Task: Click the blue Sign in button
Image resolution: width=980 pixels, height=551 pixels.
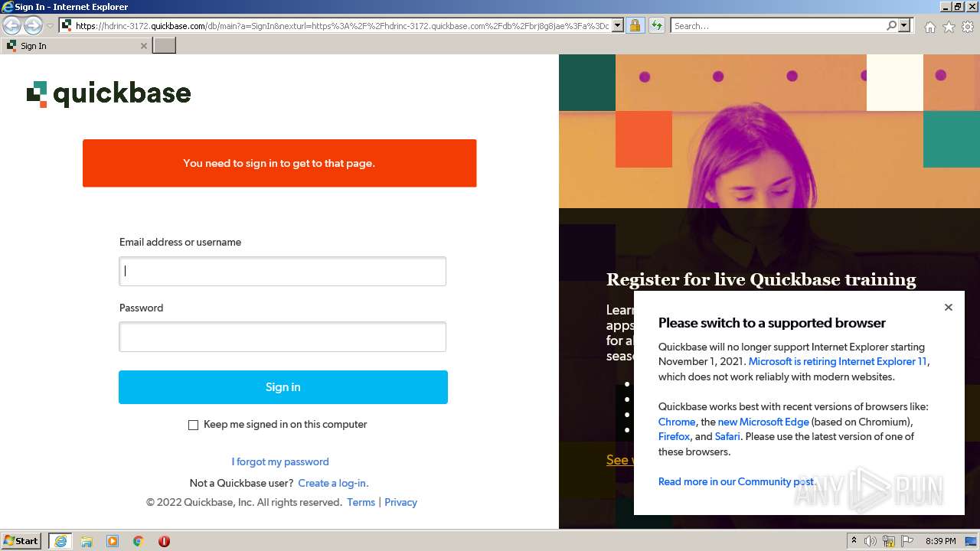Action: [x=283, y=387]
